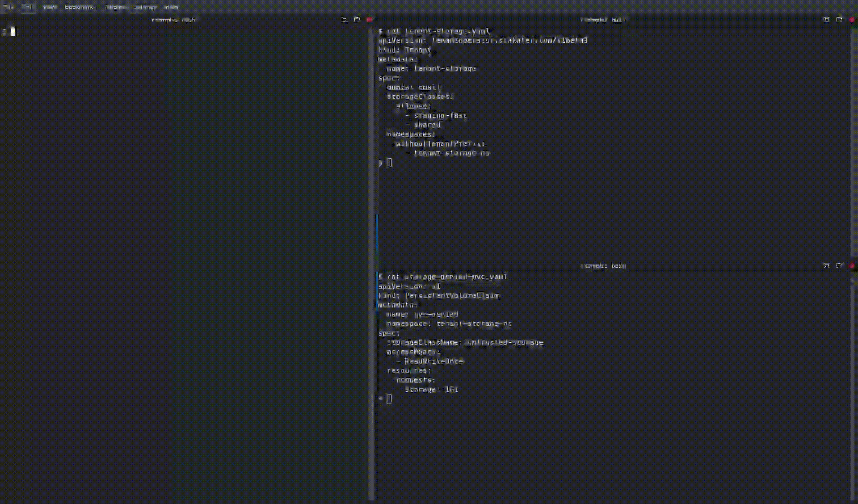
Task: Expand the Bookmarks menu
Action: tap(80, 7)
